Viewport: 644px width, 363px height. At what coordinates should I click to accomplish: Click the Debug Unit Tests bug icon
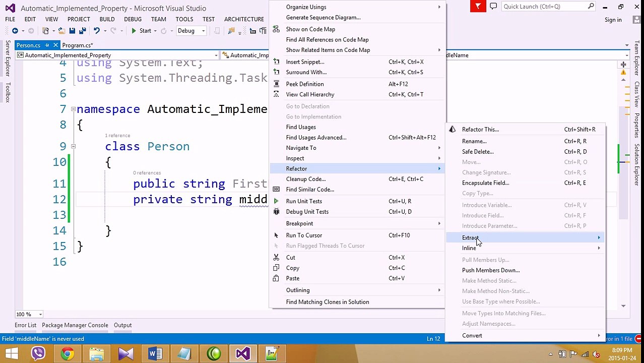click(x=276, y=212)
